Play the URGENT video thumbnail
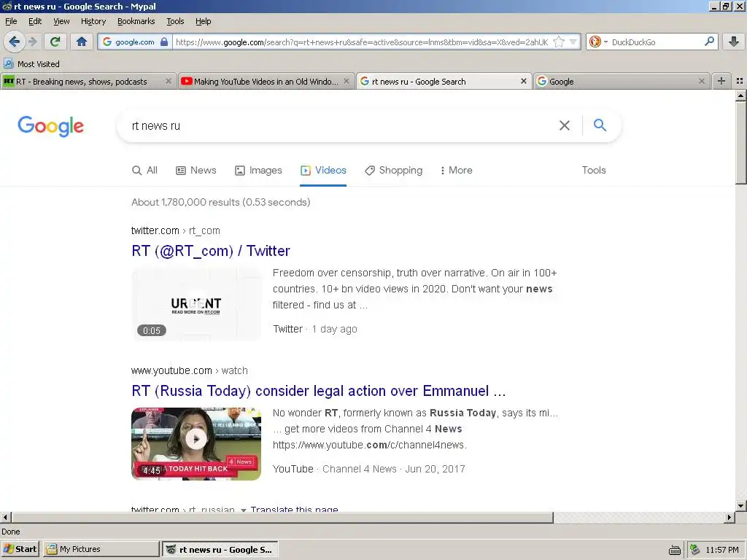The image size is (747, 560). pyautogui.click(x=196, y=304)
